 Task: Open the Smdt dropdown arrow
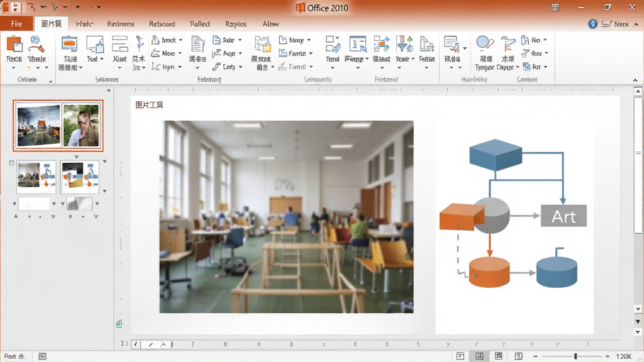click(x=180, y=40)
